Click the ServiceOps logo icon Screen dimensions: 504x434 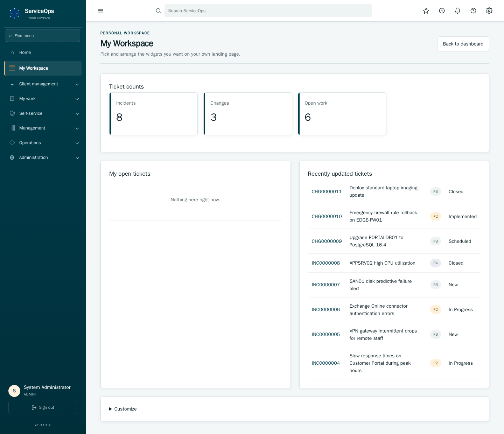[x=14, y=13]
